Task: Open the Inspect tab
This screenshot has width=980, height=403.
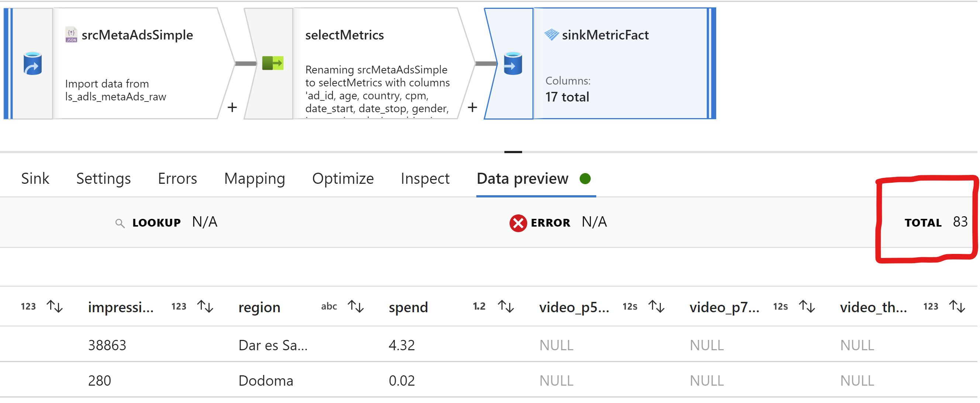Action: 425,179
